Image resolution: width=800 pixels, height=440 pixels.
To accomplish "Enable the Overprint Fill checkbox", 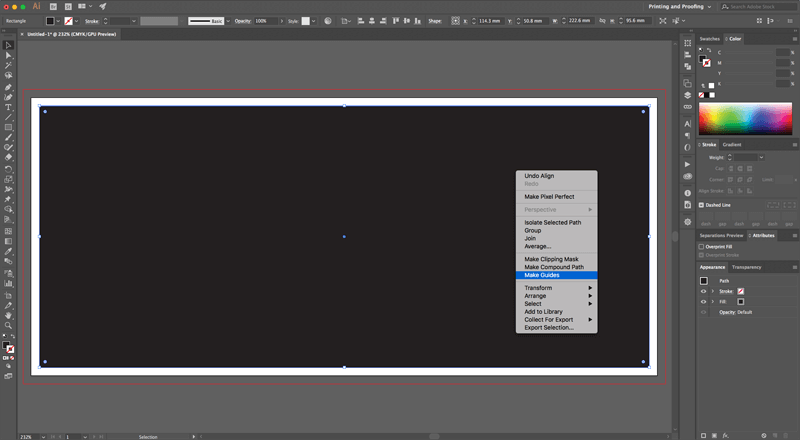I will pyautogui.click(x=701, y=247).
